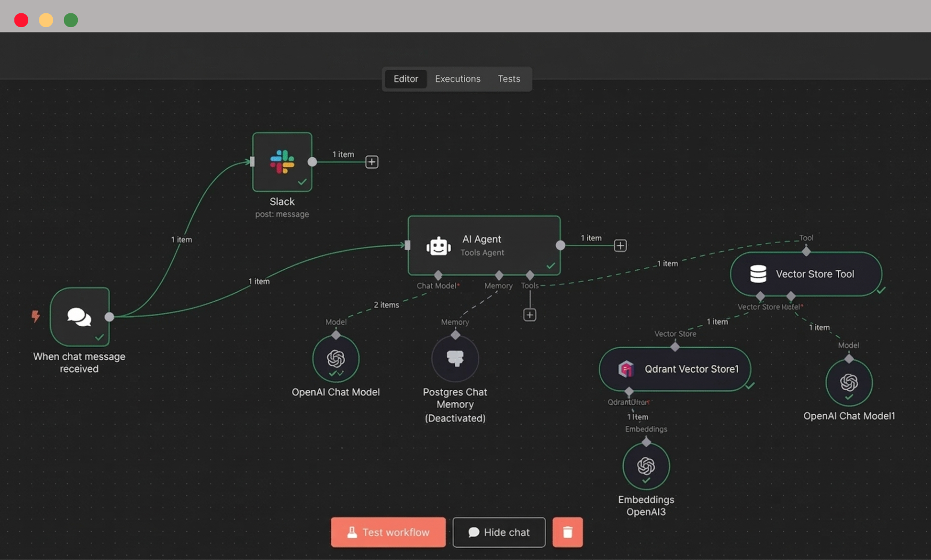Open the When chat message received trigger icon
This screenshot has height=560, width=931.
tap(79, 317)
